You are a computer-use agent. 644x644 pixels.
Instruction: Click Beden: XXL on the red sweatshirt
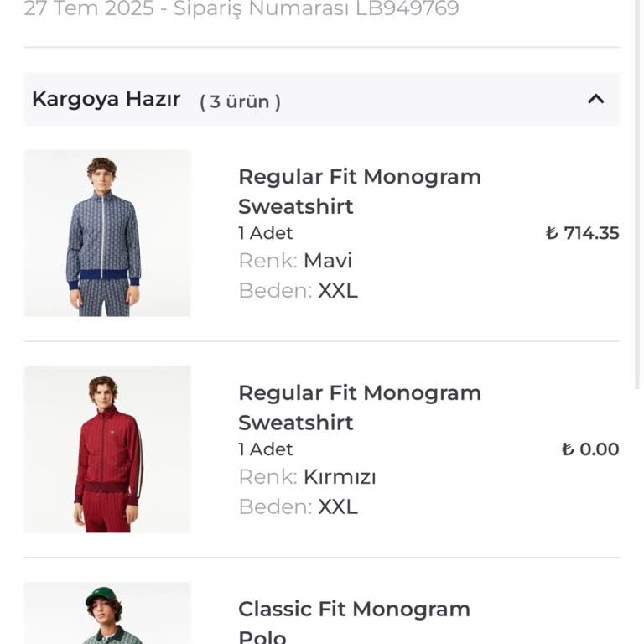coord(298,507)
